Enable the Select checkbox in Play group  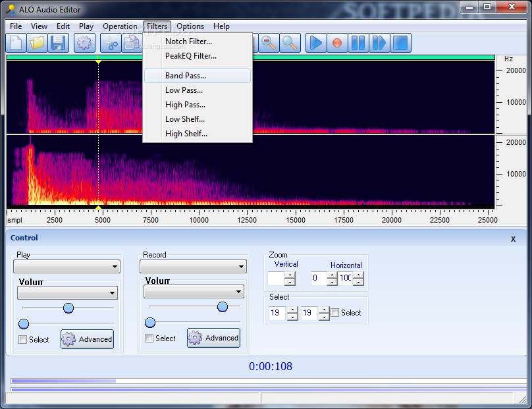click(23, 339)
